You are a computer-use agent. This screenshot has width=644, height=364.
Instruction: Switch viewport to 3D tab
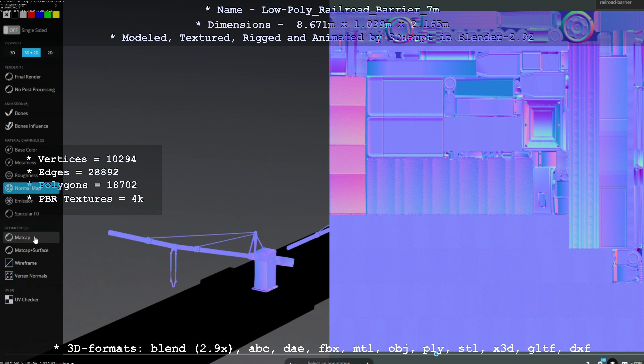pos(13,53)
